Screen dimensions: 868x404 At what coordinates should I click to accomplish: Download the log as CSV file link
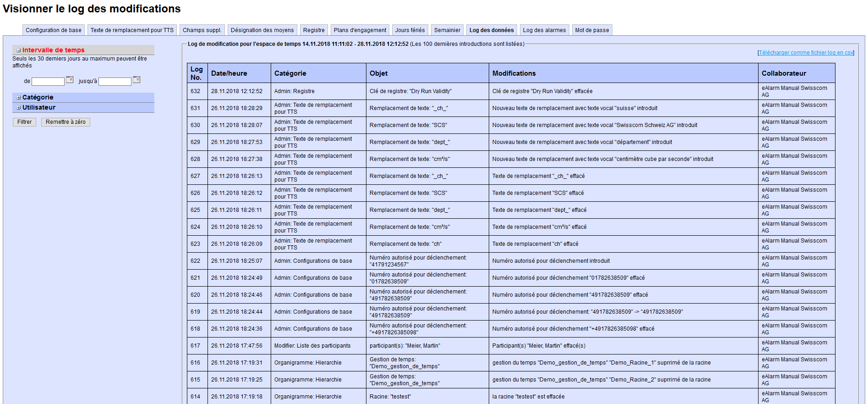pos(806,53)
